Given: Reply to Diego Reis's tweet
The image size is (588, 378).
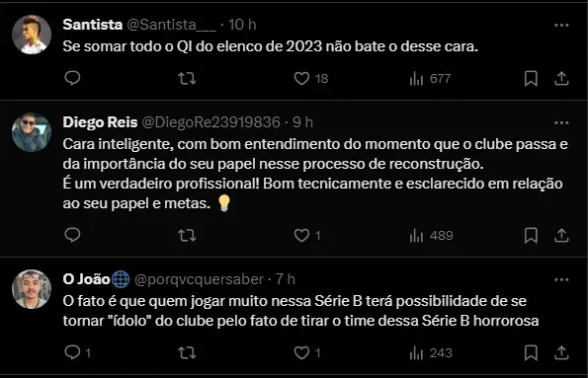Looking at the screenshot, I should (x=72, y=235).
